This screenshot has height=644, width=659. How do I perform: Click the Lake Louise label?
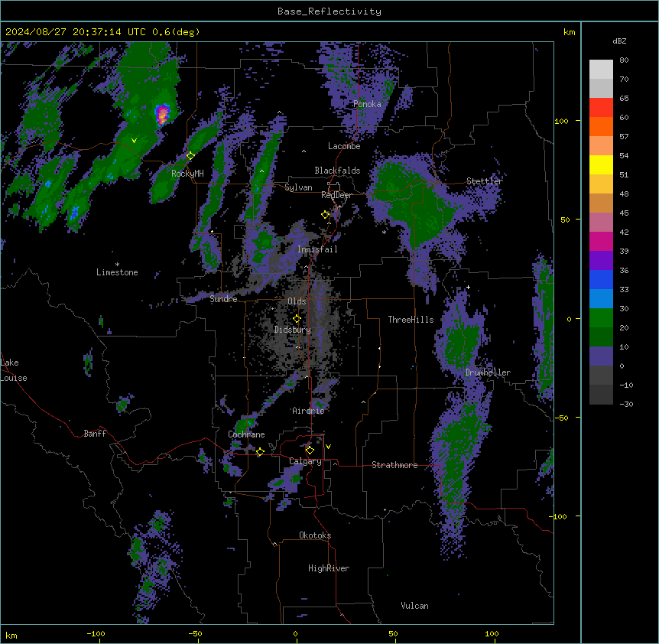[x=14, y=370]
